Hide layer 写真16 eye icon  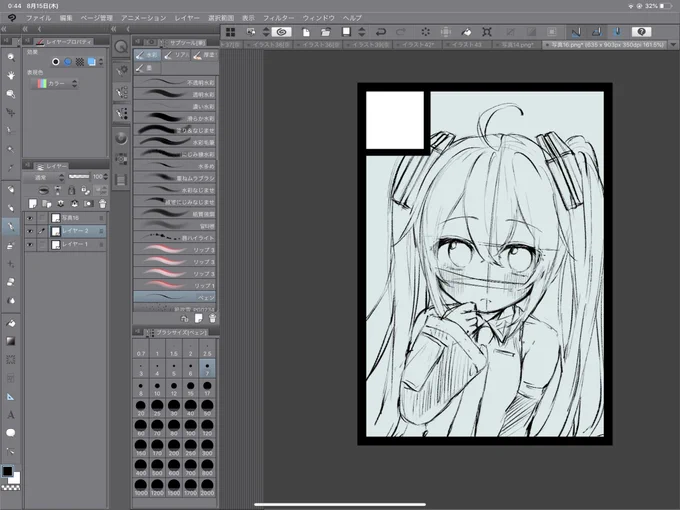coord(29,218)
